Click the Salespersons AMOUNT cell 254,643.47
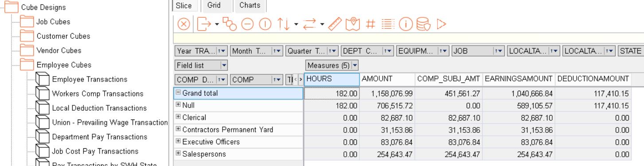 [x=387, y=154]
